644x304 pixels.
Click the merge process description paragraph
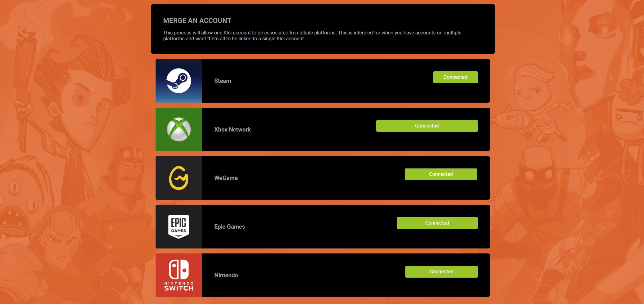[312, 36]
